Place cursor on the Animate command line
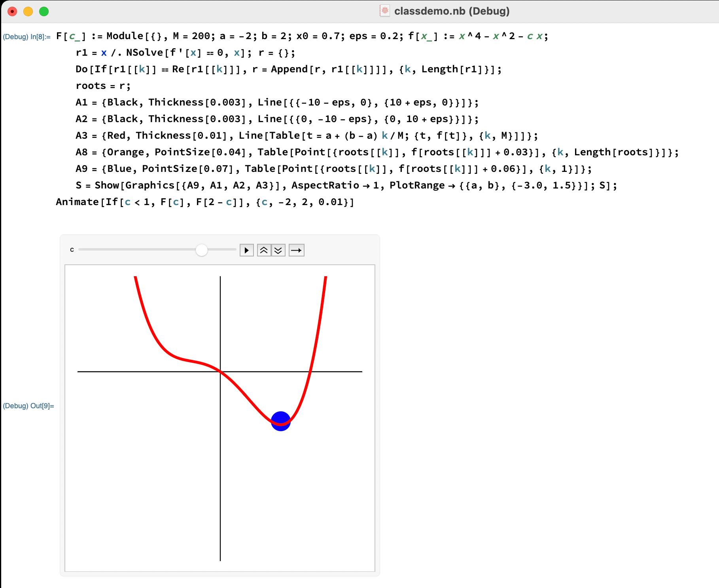Screen dimensions: 719x588 [x=204, y=202]
